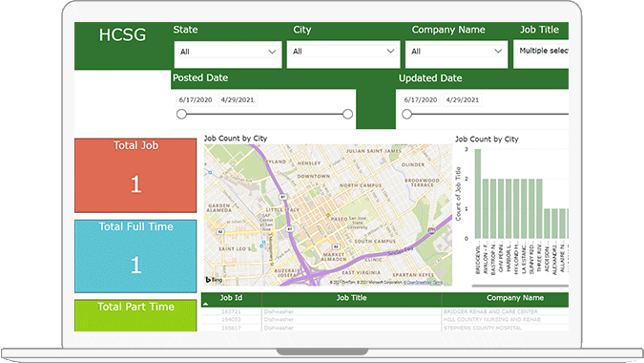Select the Total Job card
This screenshot has height=363, width=644.
tap(135, 176)
